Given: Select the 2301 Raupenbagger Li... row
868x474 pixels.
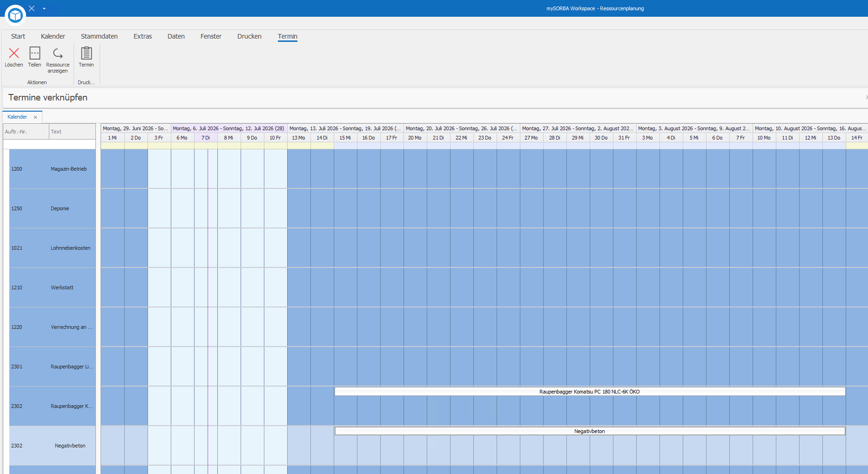Looking at the screenshot, I should pos(52,367).
